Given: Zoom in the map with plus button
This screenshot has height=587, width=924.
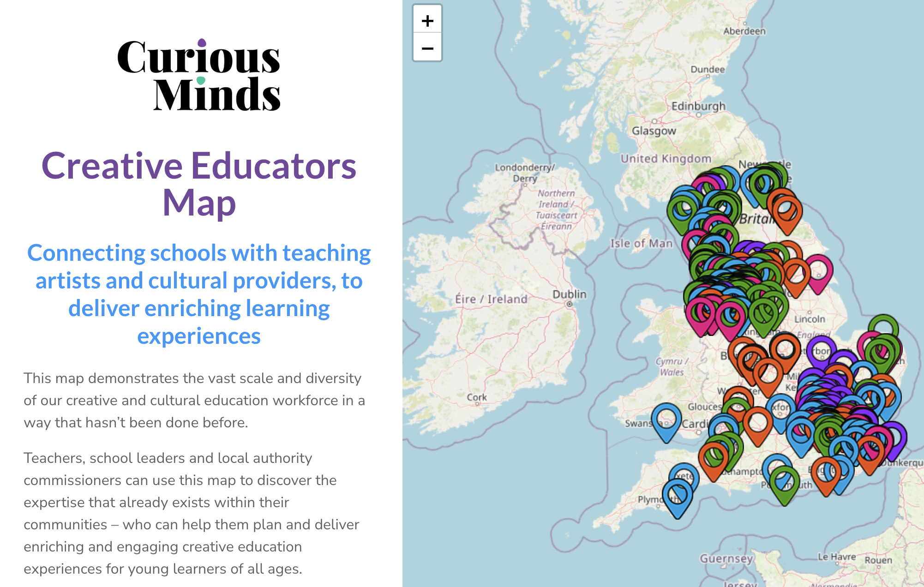Looking at the screenshot, I should pos(427,20).
